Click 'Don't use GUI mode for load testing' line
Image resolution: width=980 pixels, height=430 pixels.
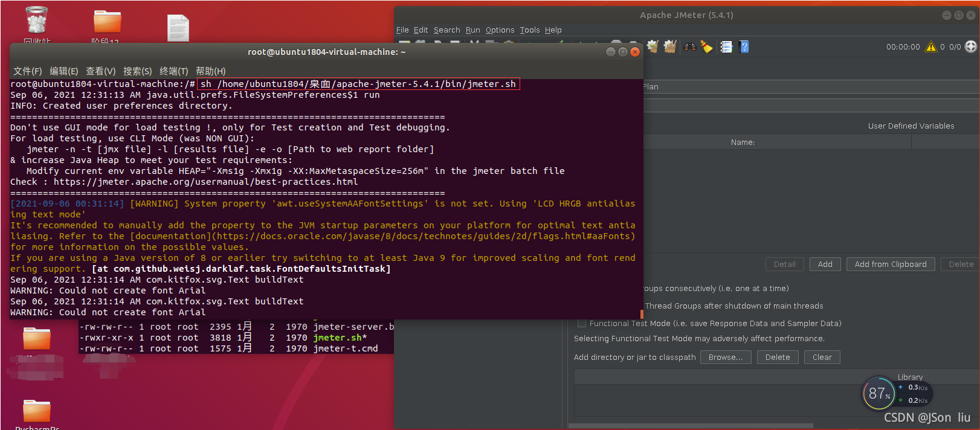click(x=230, y=127)
